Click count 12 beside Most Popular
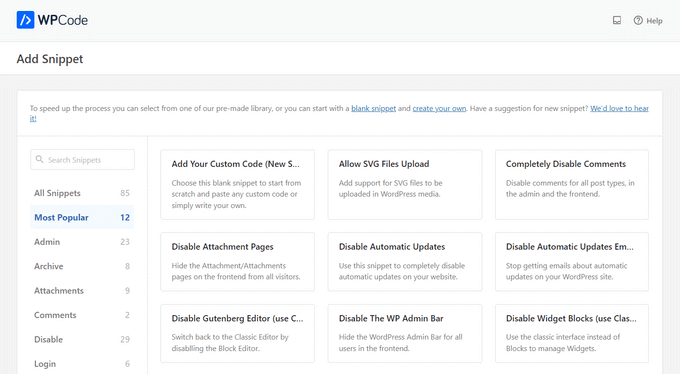 click(125, 217)
